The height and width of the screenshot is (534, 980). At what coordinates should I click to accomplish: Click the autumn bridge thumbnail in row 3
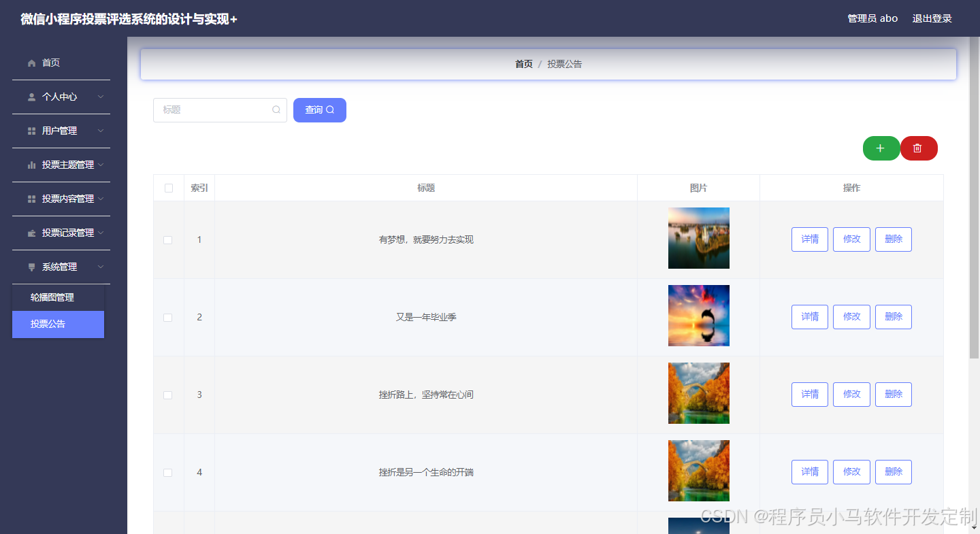click(698, 393)
